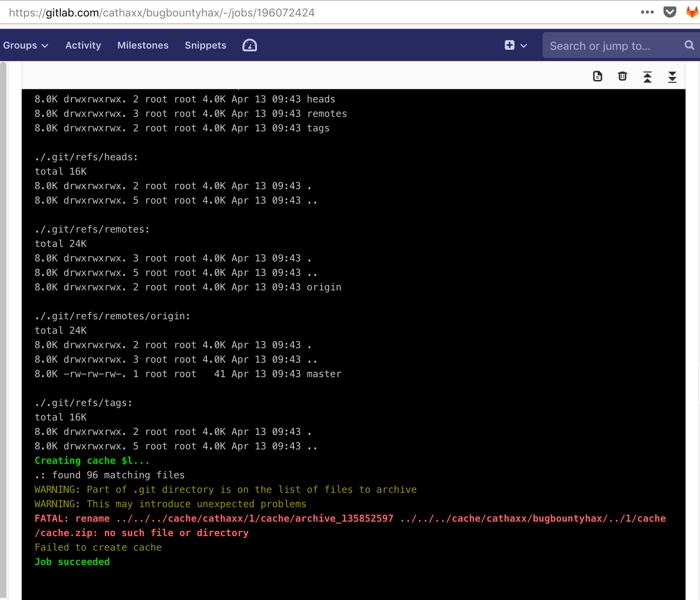Viewport: 700px width, 600px height.
Task: Open browser page actions ellipsis menu
Action: [647, 12]
